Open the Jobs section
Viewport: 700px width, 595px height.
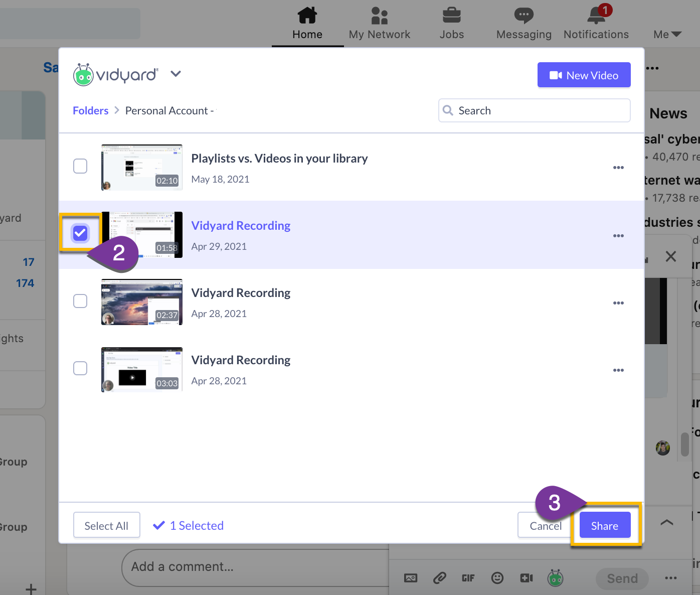(452, 24)
